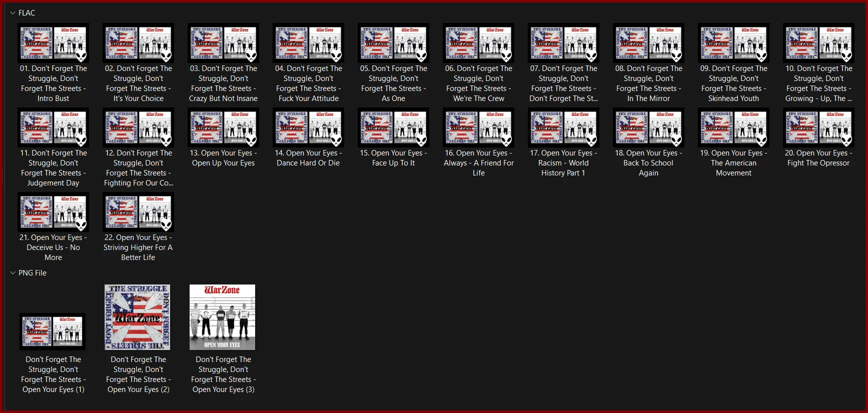Select track 12 Fighting For Our Co... icon

pos(139,127)
